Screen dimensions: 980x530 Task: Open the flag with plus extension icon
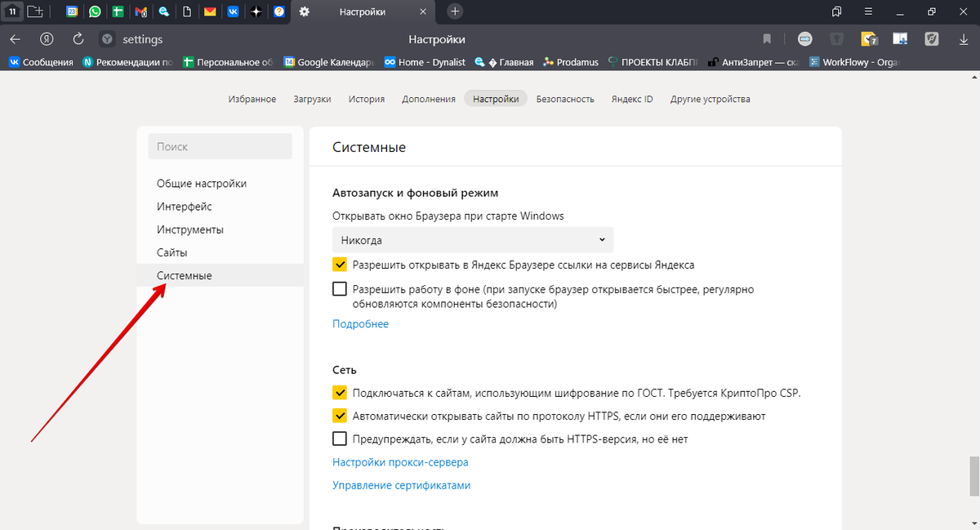[x=900, y=39]
